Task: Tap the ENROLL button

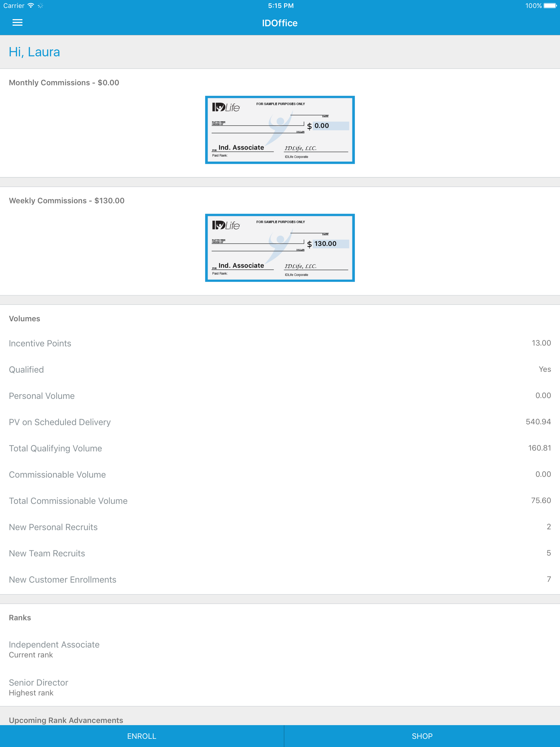Action: [x=142, y=736]
